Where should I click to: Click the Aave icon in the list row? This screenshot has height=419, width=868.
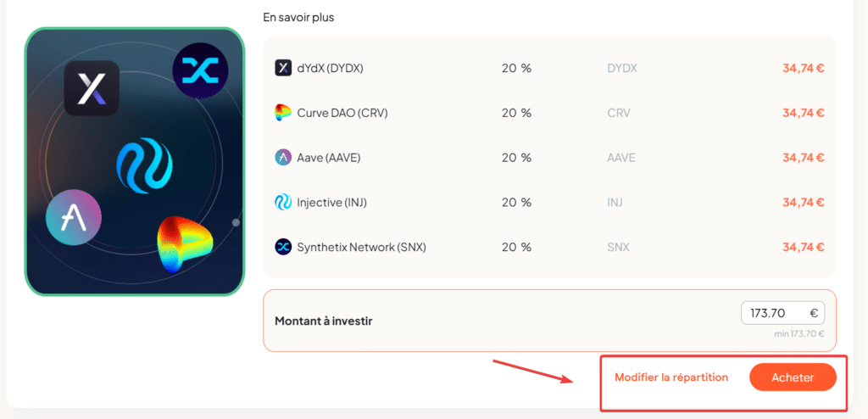(x=283, y=158)
